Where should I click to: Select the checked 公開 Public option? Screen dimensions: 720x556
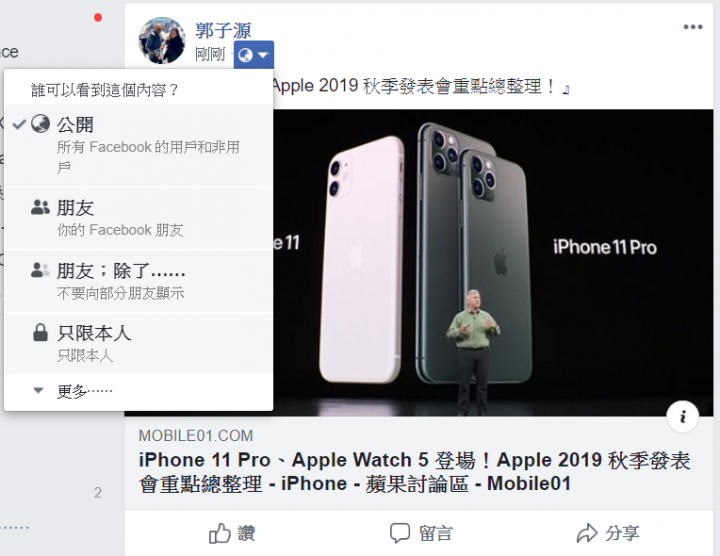pos(138,146)
